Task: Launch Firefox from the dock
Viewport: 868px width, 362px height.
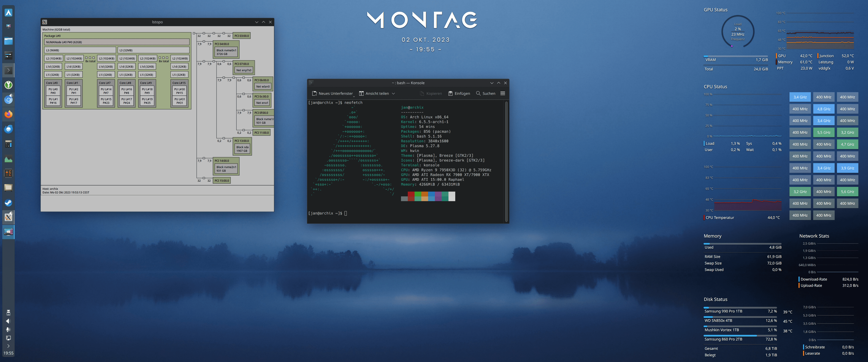Action: coord(8,114)
